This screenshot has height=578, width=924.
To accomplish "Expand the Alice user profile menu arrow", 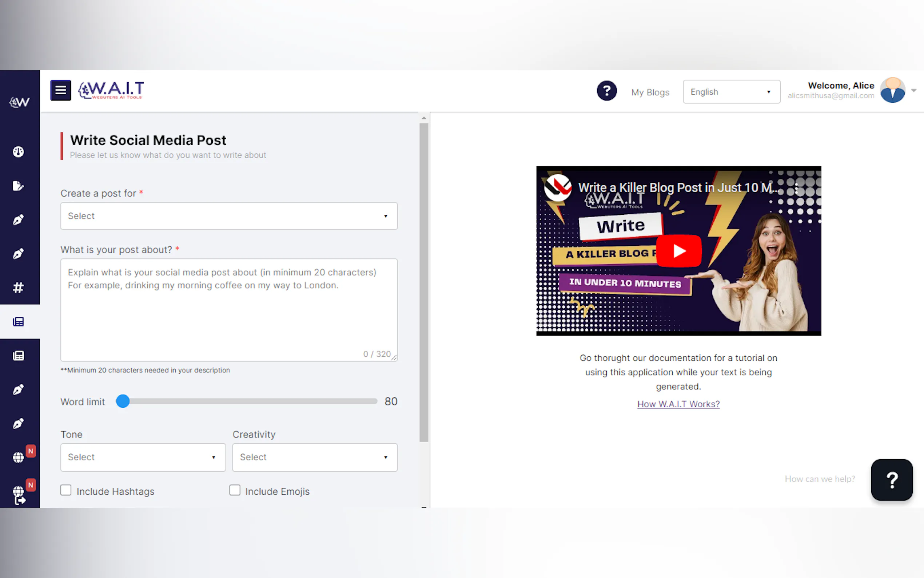I will pos(913,91).
